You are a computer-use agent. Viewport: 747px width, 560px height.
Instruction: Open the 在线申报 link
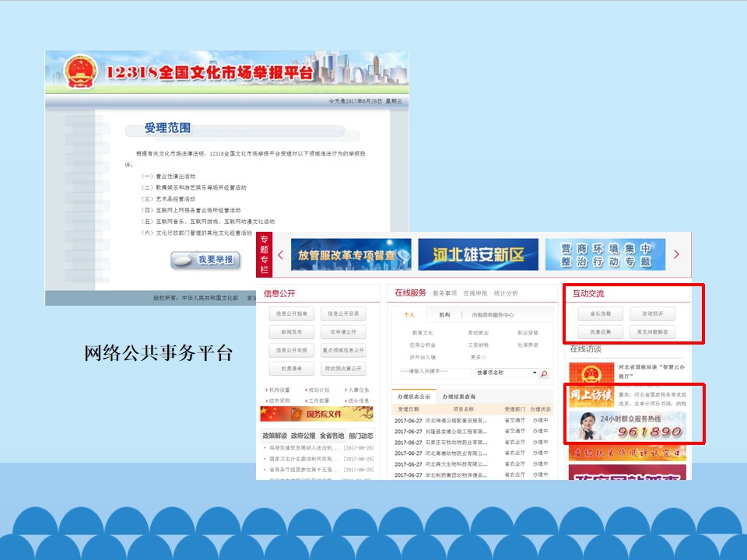[x=475, y=293]
